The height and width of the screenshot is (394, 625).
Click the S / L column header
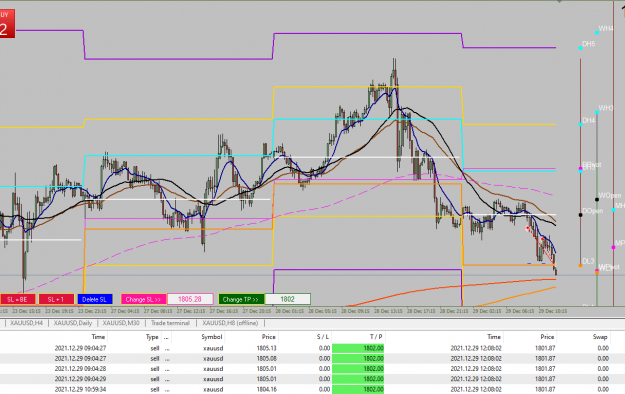(323, 337)
